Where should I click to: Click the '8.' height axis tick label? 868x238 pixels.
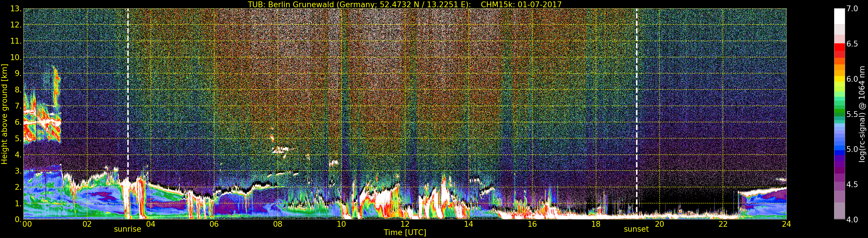[x=18, y=90]
